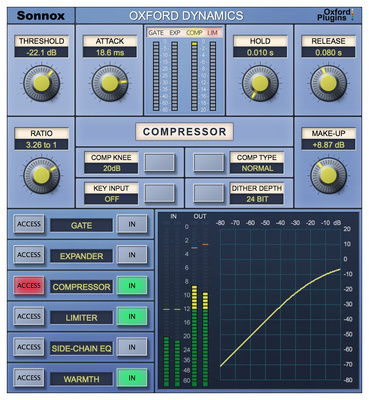Click the Release knob
The image size is (369, 400).
pyautogui.click(x=328, y=83)
